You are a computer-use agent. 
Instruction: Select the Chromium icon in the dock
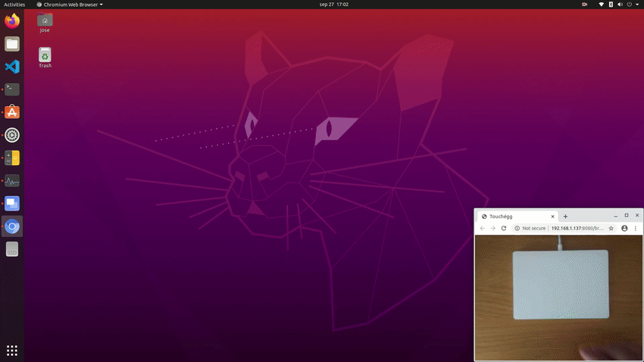click(x=12, y=226)
